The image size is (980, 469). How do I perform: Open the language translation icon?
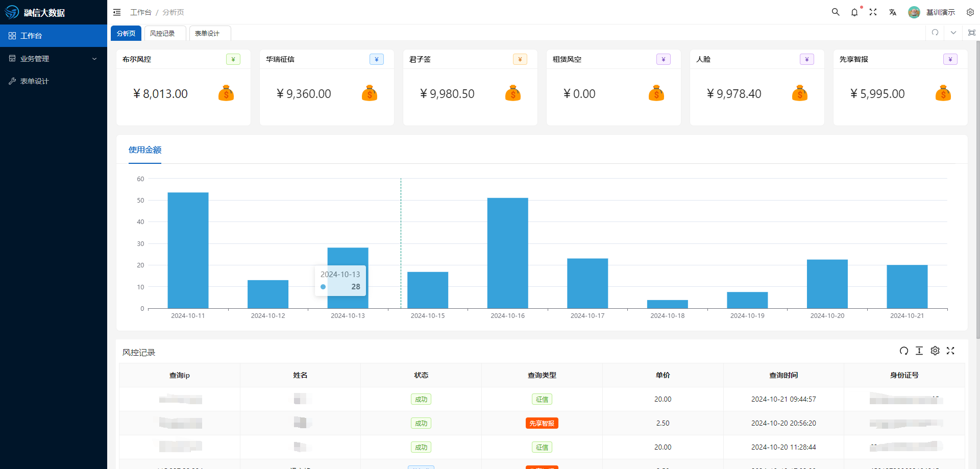pos(893,12)
